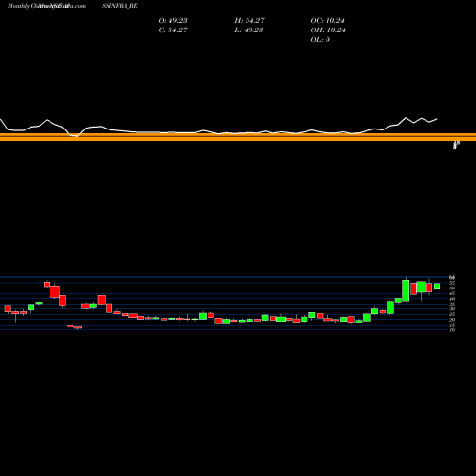Click the 55 price axis label
Image resolution: width=476 pixels, height=476 pixels.
click(x=452, y=283)
